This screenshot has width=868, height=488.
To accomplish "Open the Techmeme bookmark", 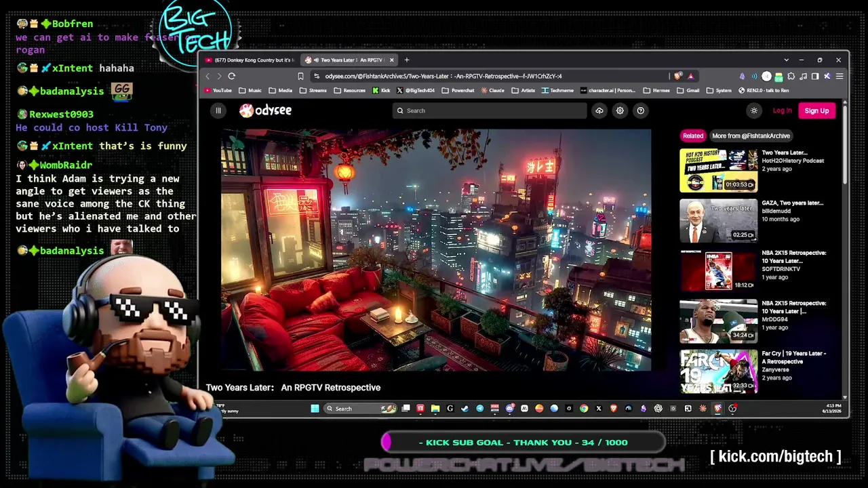I will click(x=557, y=90).
